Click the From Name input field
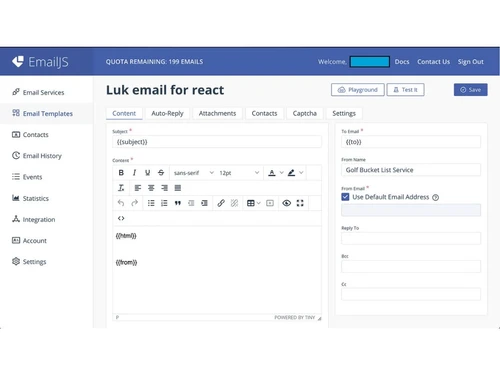Viewport: 500px width, 375px height. point(411,170)
